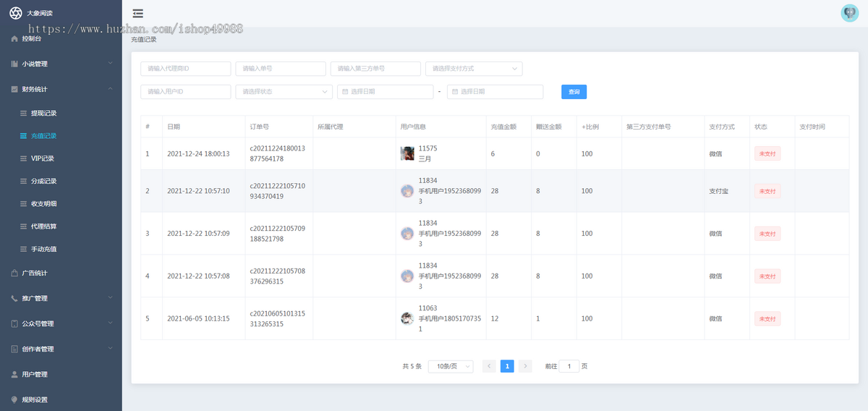Click the end date 选择日期 field

[x=495, y=92]
